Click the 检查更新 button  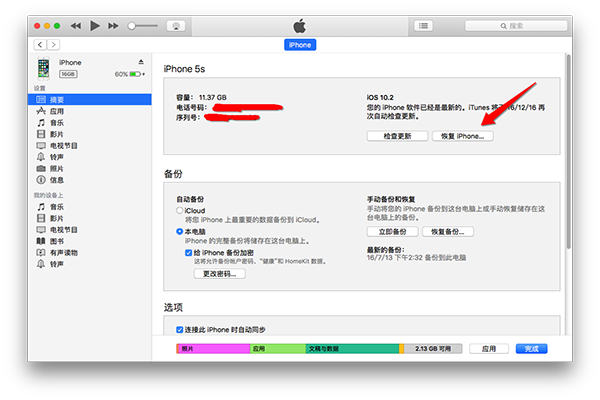coord(397,136)
